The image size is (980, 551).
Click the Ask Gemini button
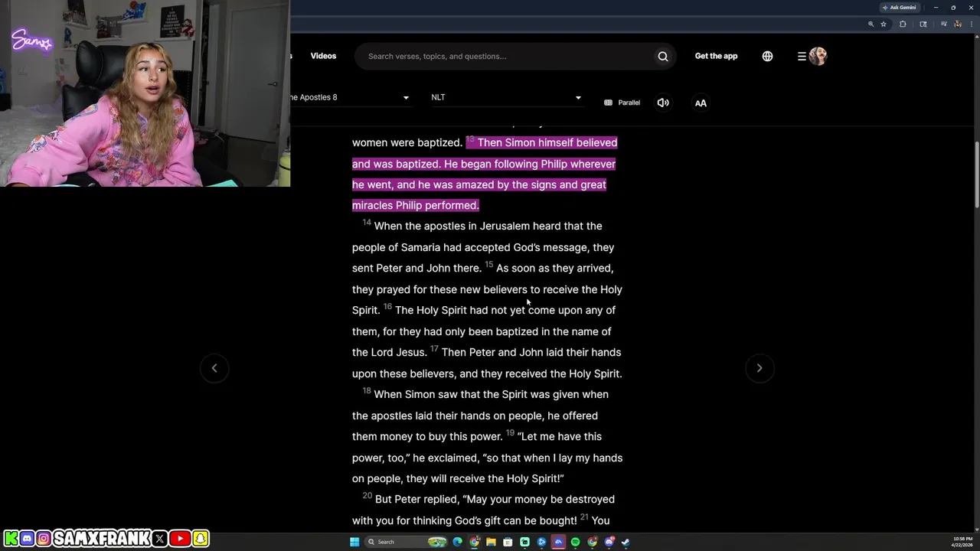tap(899, 7)
